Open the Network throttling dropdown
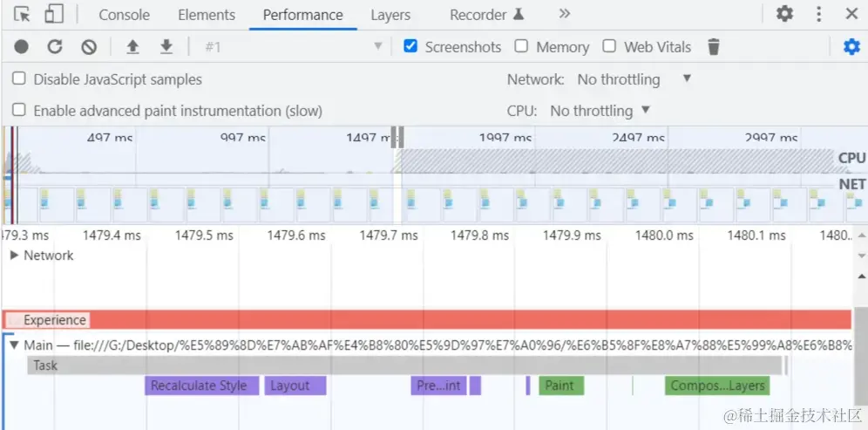 pyautogui.click(x=634, y=79)
